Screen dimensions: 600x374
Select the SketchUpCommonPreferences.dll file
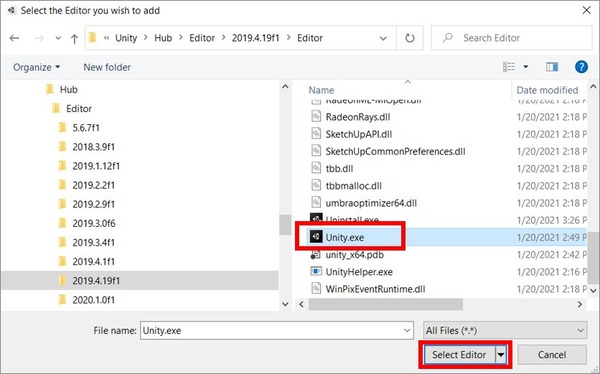coord(395,152)
